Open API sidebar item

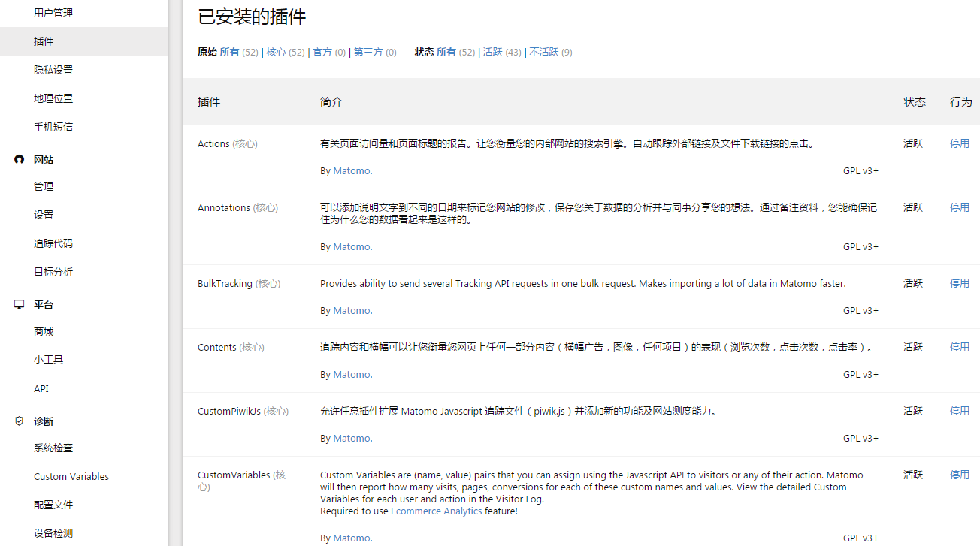coord(41,388)
